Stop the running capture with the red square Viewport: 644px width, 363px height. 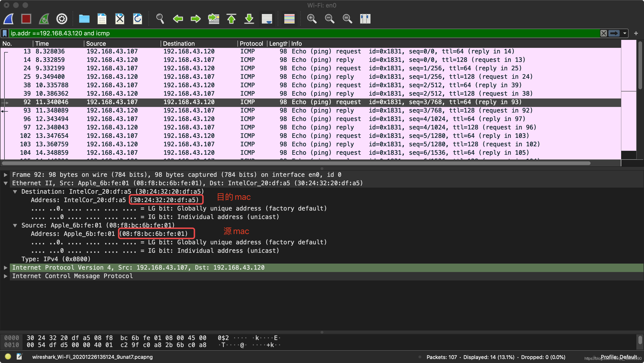tap(26, 19)
